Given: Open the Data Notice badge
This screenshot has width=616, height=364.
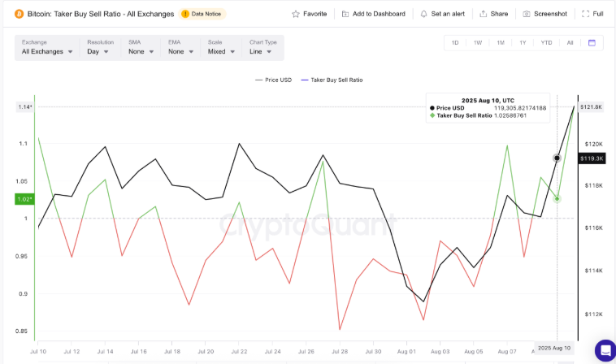Looking at the screenshot, I should (x=203, y=14).
